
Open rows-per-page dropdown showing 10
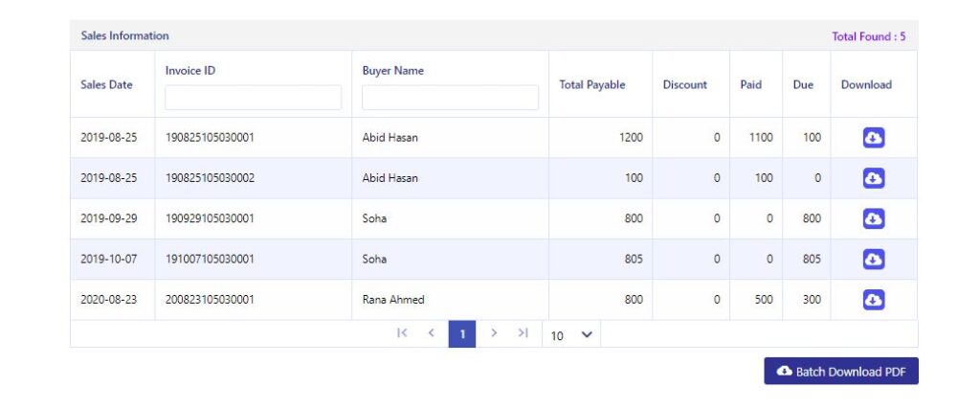571,335
